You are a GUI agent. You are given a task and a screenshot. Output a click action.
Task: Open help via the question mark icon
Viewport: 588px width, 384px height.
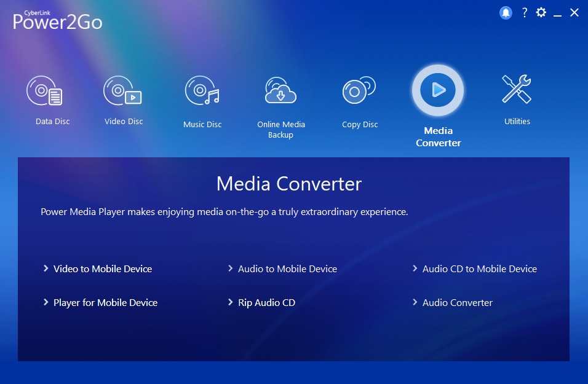(x=525, y=13)
